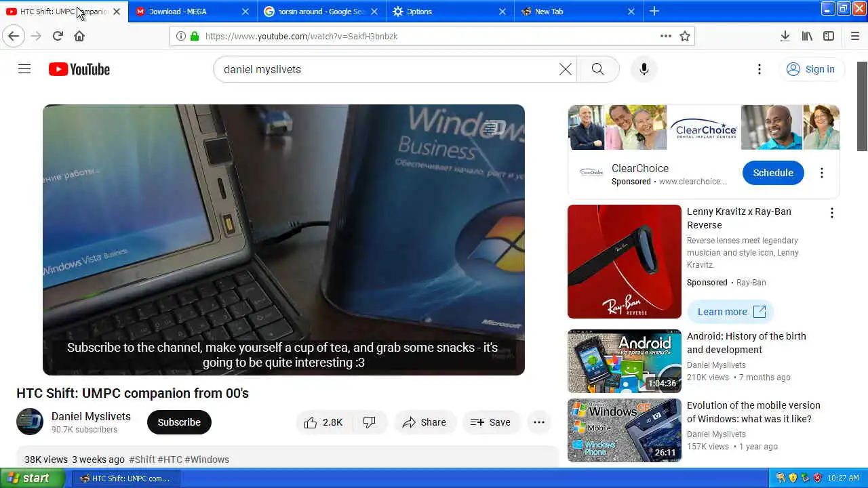Open a new tab with plus button

click(654, 11)
